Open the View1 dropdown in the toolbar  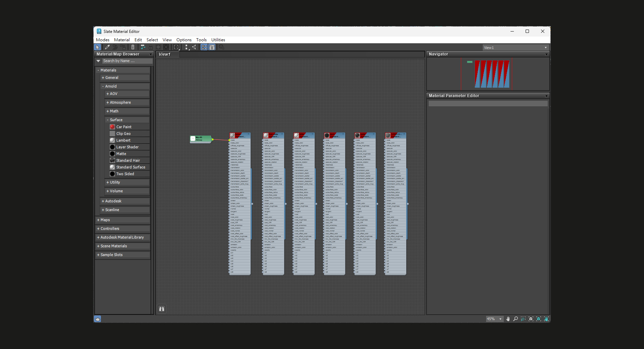pos(516,48)
